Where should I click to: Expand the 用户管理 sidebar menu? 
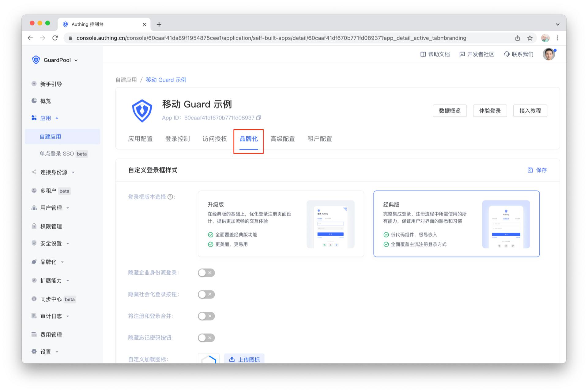(51, 208)
